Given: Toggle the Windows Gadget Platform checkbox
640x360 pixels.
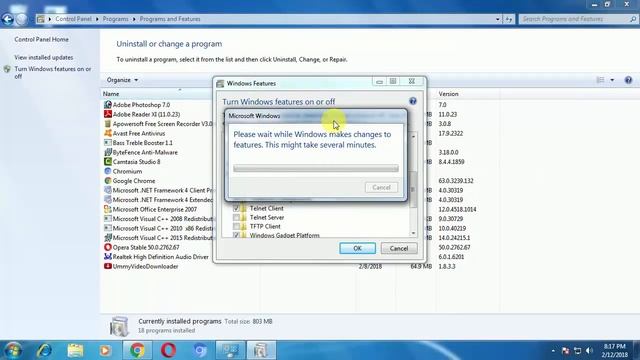Looking at the screenshot, I should click(x=236, y=235).
